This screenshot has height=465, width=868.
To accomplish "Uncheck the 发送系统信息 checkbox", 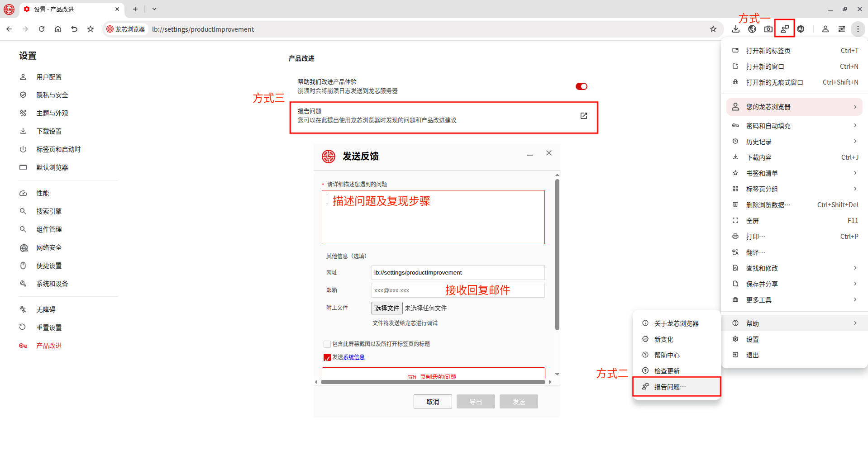I will click(327, 357).
